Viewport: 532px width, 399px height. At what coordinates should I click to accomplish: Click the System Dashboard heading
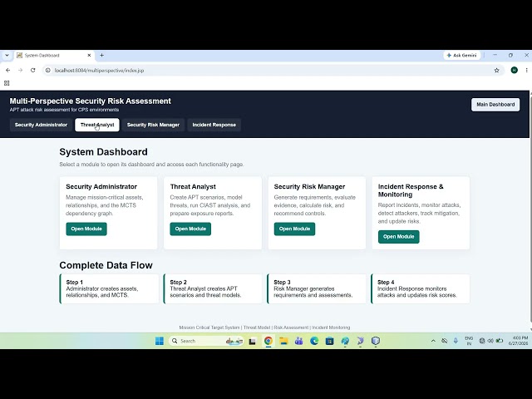tap(103, 152)
